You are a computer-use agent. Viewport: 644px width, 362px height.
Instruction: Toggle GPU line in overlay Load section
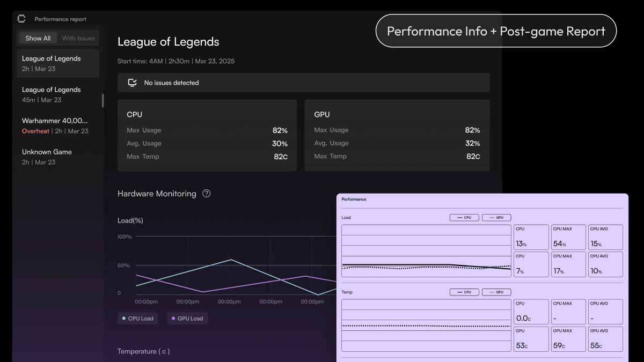pyautogui.click(x=496, y=218)
